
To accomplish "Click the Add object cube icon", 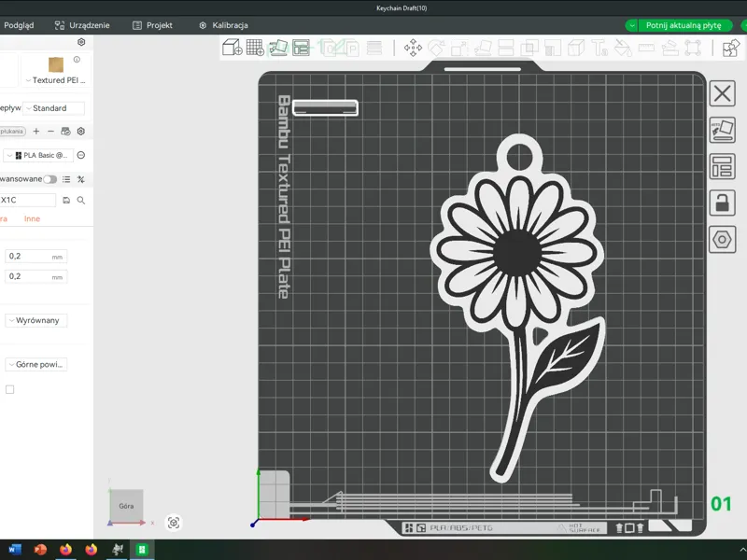I will click(x=232, y=48).
